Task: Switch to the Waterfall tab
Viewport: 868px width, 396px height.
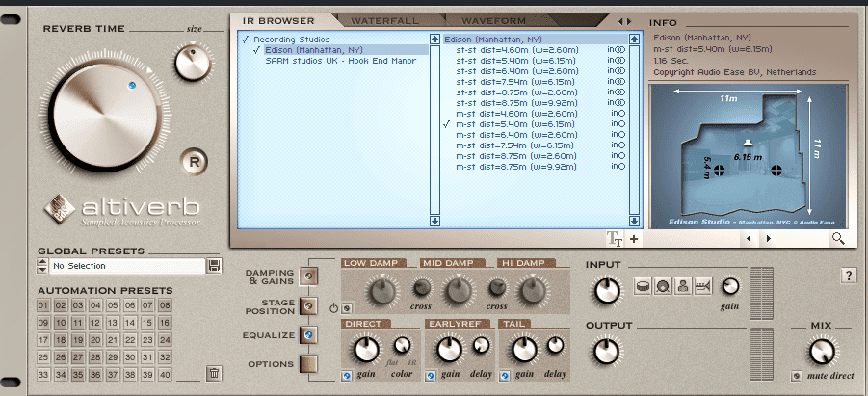Action: point(384,21)
